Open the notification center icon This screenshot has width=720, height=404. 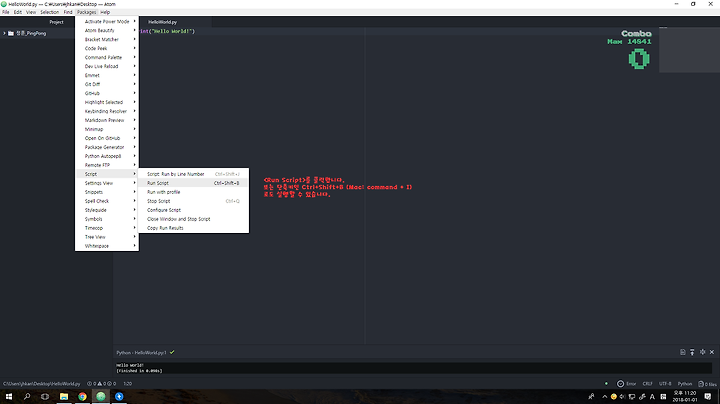click(708, 396)
